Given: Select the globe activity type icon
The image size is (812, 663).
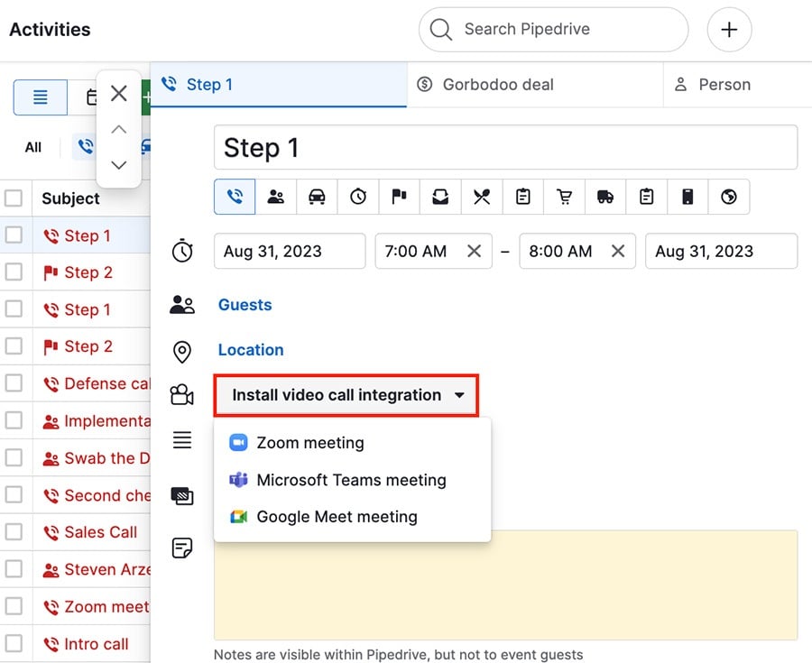Looking at the screenshot, I should click(728, 197).
